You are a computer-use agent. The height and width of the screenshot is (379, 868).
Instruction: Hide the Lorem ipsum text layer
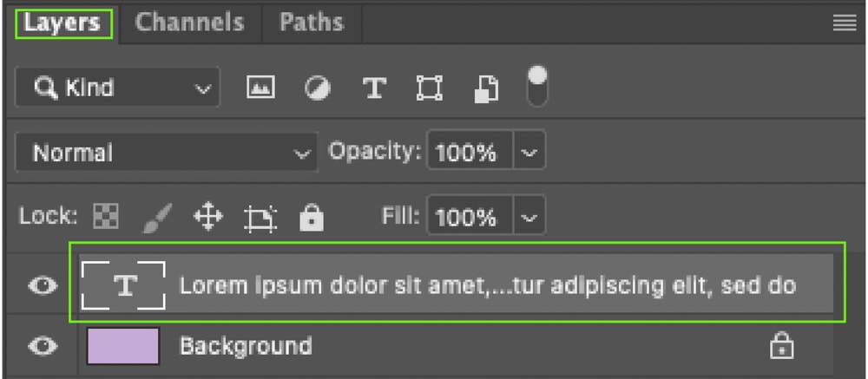click(43, 285)
